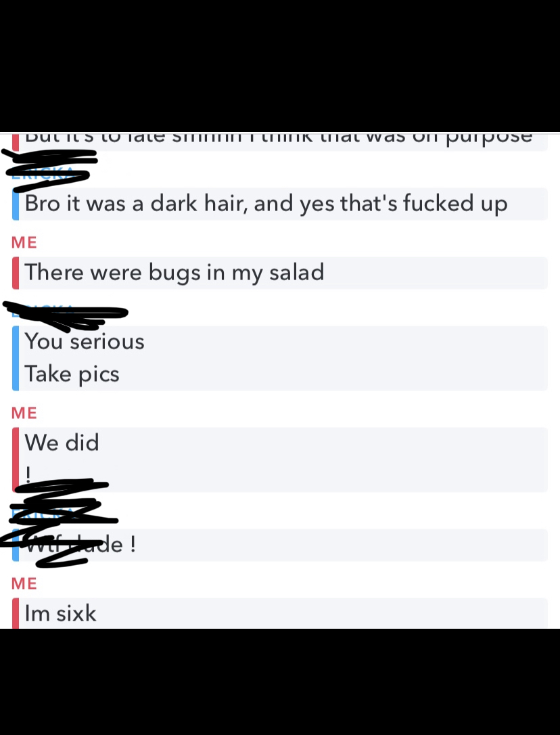560x735 pixels.
Task: Tap the red bar beside 'Im sixk'
Action: tap(16, 613)
